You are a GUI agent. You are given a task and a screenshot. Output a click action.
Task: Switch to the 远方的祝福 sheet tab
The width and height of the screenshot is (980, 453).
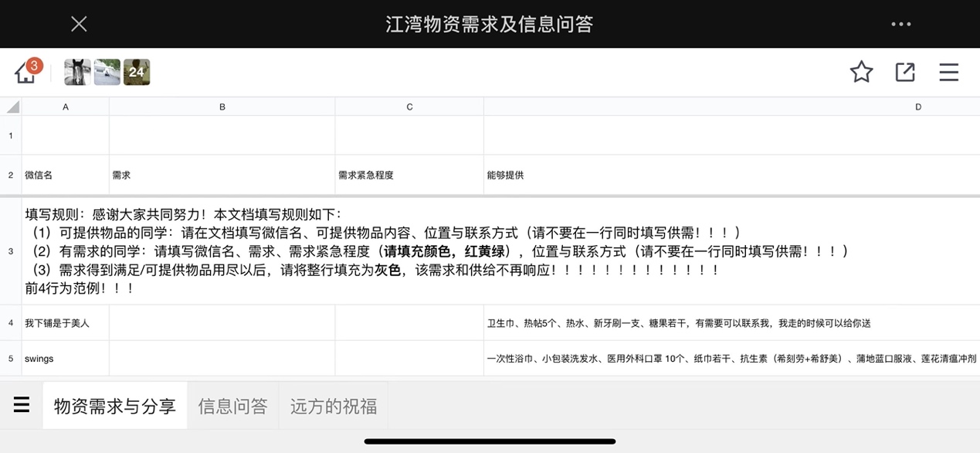[334, 406]
